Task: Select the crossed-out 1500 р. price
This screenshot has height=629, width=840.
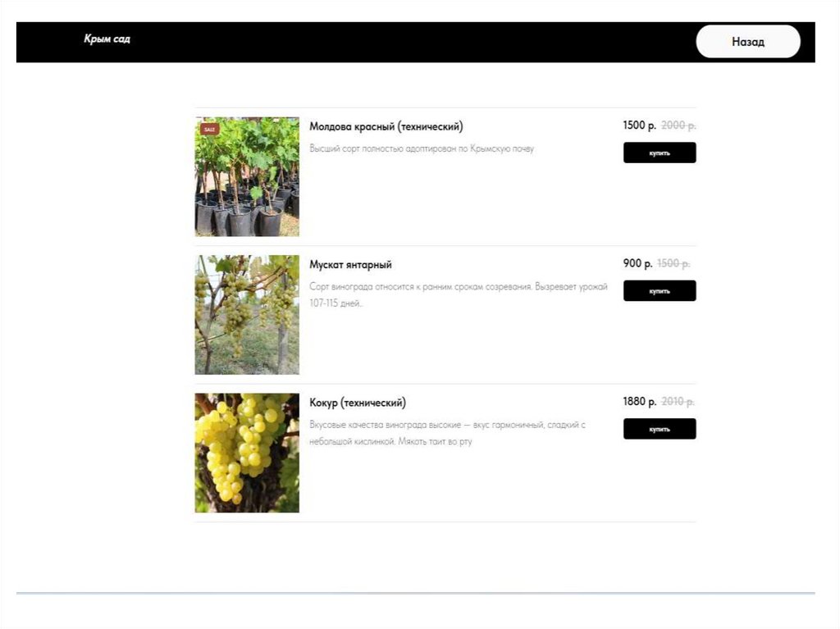Action: click(x=673, y=263)
